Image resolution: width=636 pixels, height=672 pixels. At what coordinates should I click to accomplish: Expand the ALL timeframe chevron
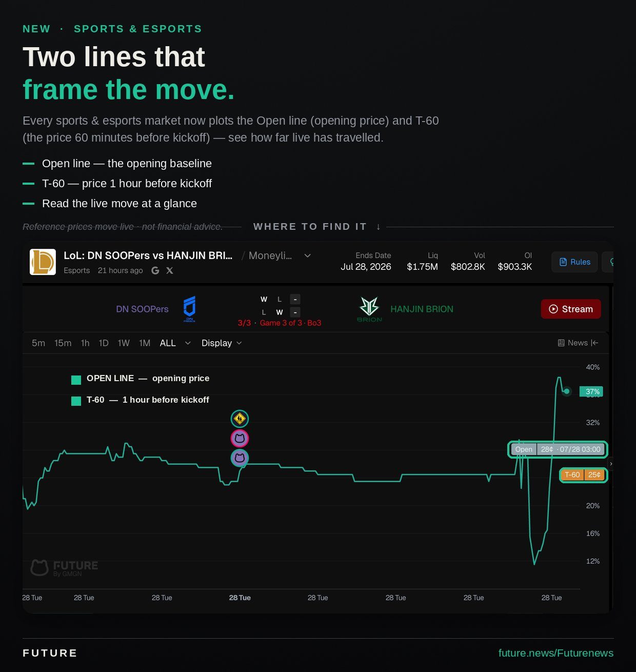tap(188, 343)
